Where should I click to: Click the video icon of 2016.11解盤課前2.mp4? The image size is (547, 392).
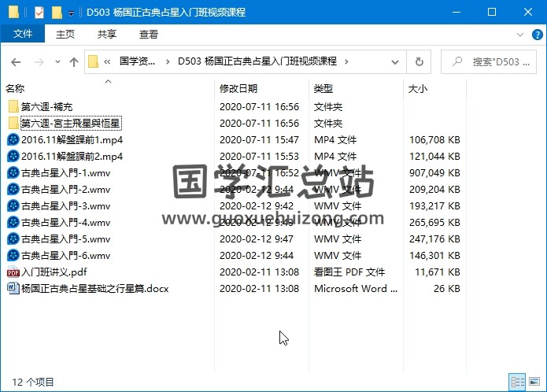13,156
